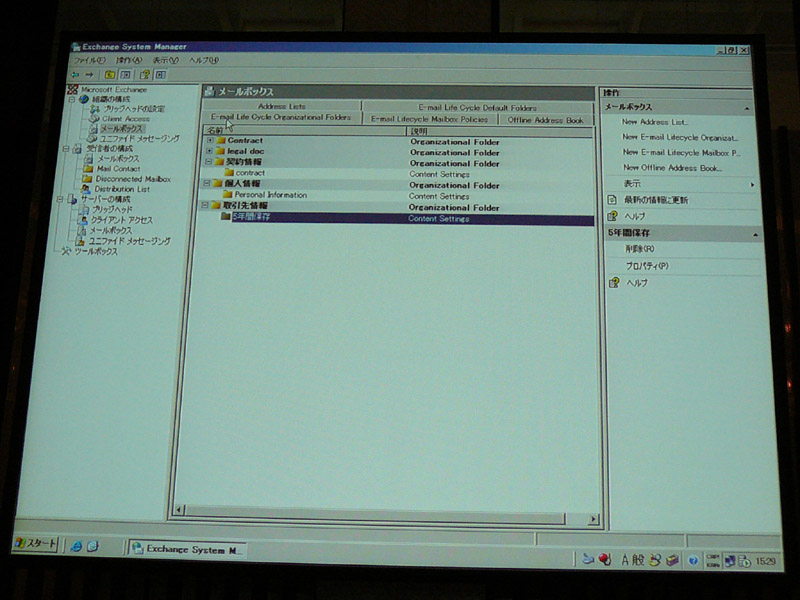Collapse the メールボックス actions section

point(747,109)
